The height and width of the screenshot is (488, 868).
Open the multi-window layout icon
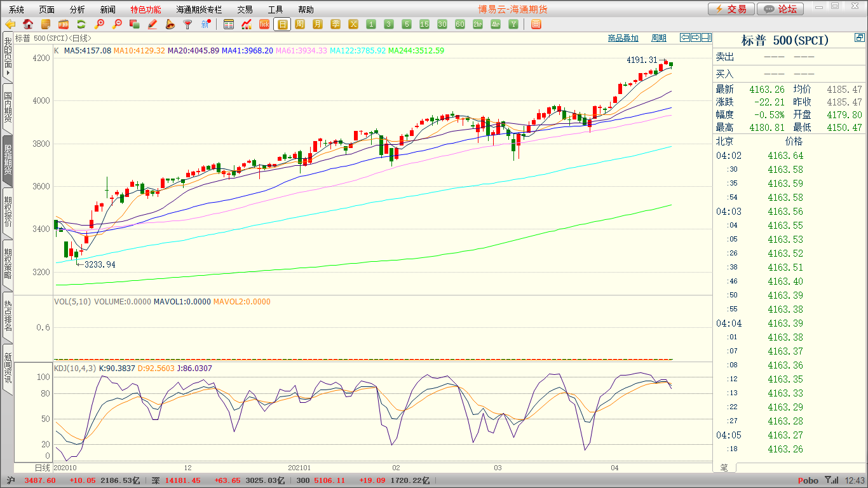(536, 24)
